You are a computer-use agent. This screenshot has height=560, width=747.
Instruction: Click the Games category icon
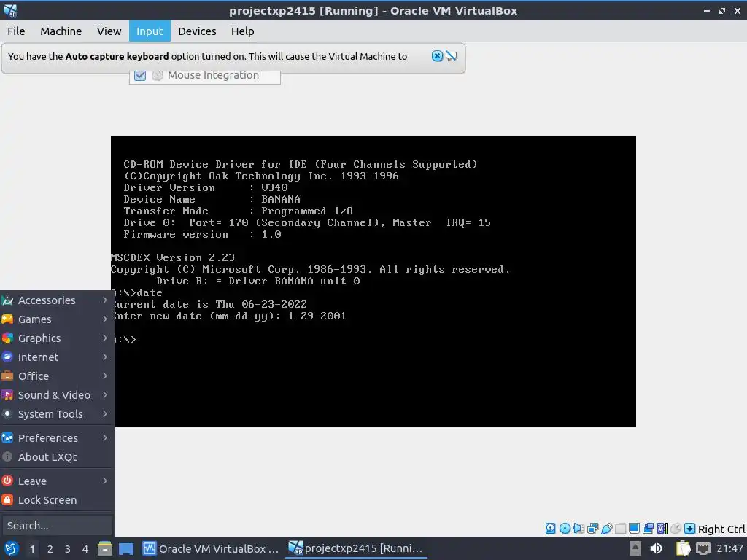coord(7,319)
